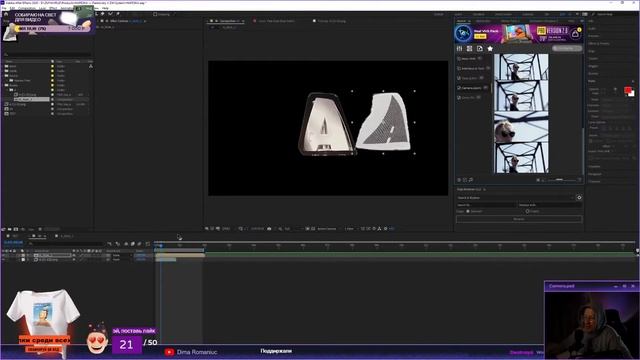Expand the Effects & Presets panel on the right
The image size is (640, 360).
[599, 43]
